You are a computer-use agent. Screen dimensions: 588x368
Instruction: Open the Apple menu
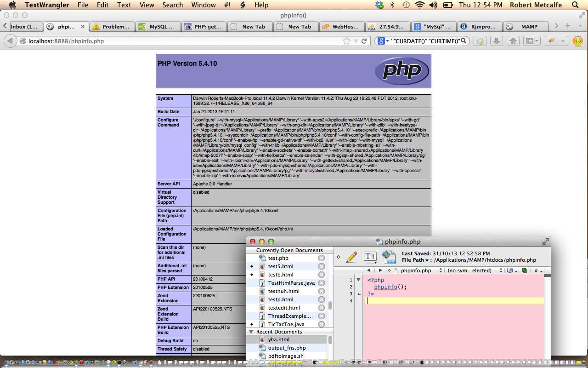pos(12,5)
